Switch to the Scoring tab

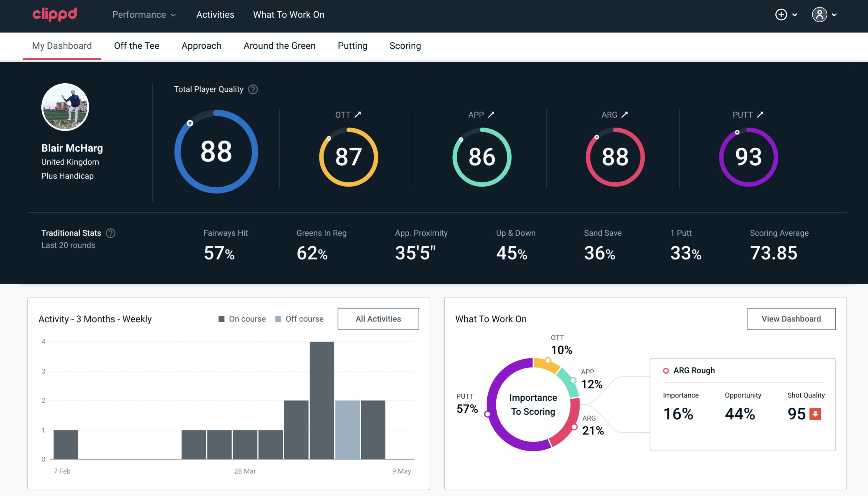pos(405,45)
